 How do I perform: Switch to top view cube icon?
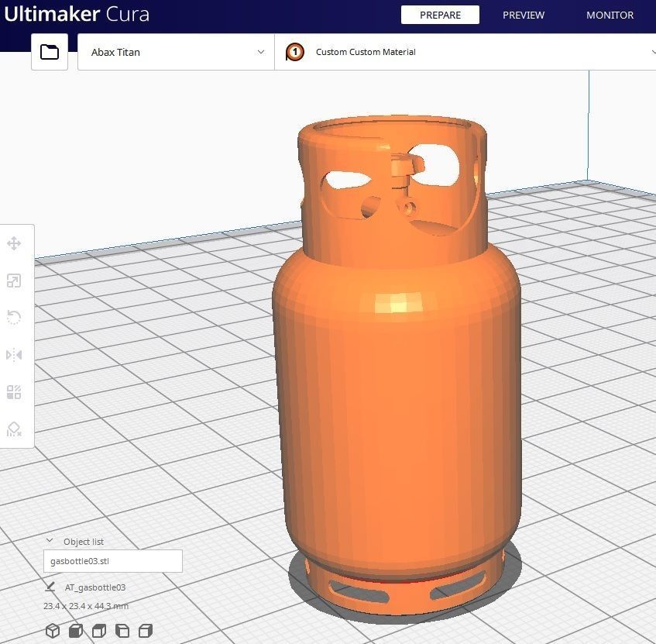[x=99, y=631]
